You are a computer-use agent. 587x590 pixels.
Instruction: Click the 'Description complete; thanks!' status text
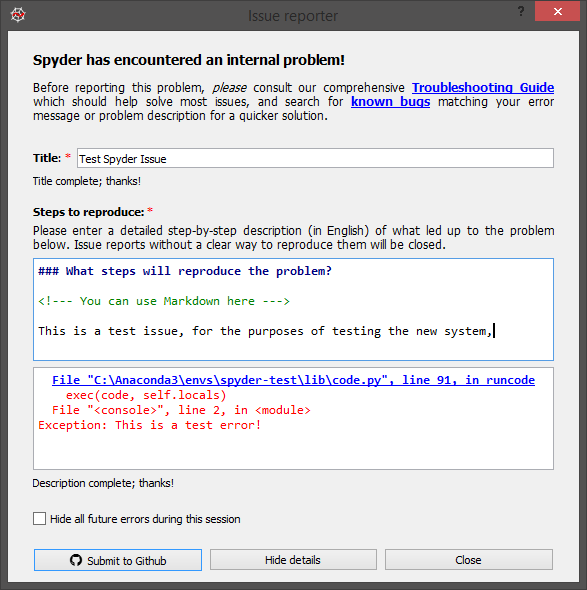click(103, 483)
